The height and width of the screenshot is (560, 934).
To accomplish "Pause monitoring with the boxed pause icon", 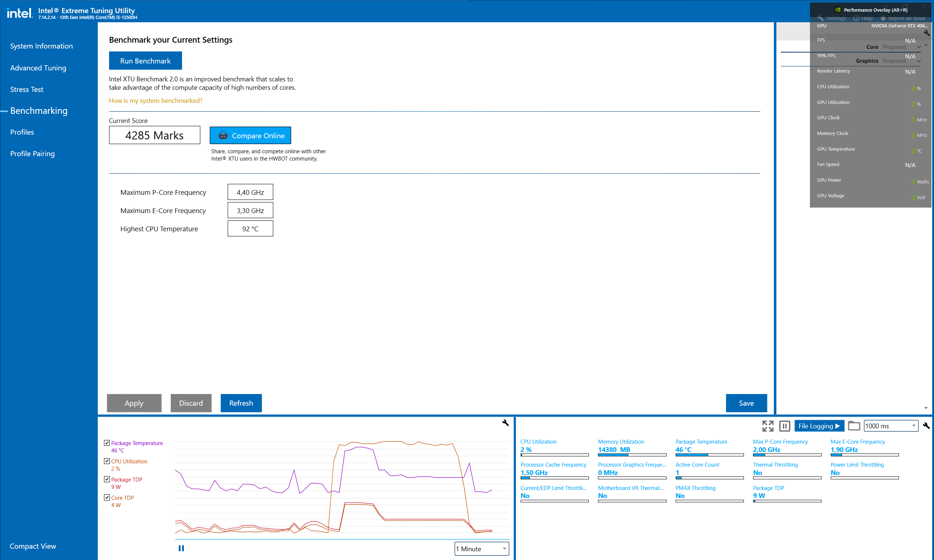I will tap(784, 426).
